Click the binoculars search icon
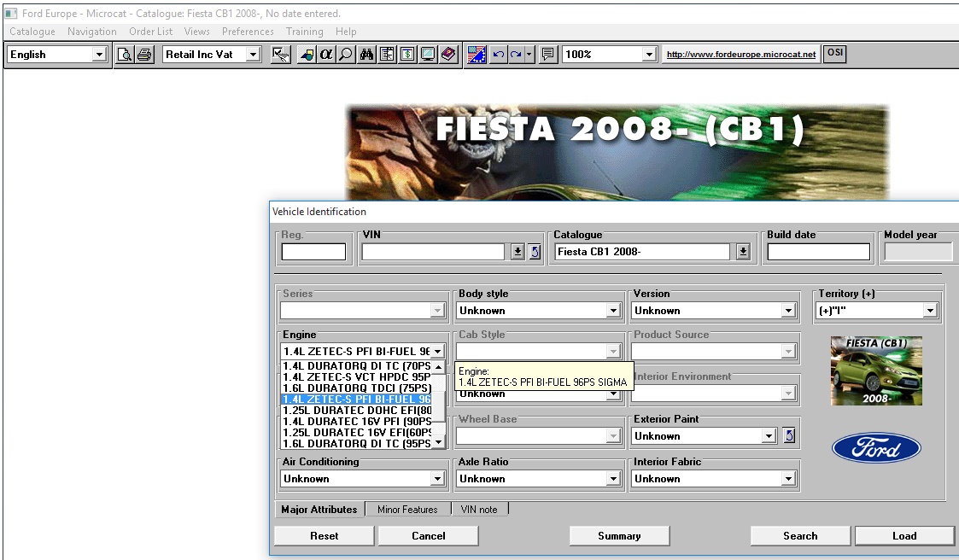 coord(367,55)
